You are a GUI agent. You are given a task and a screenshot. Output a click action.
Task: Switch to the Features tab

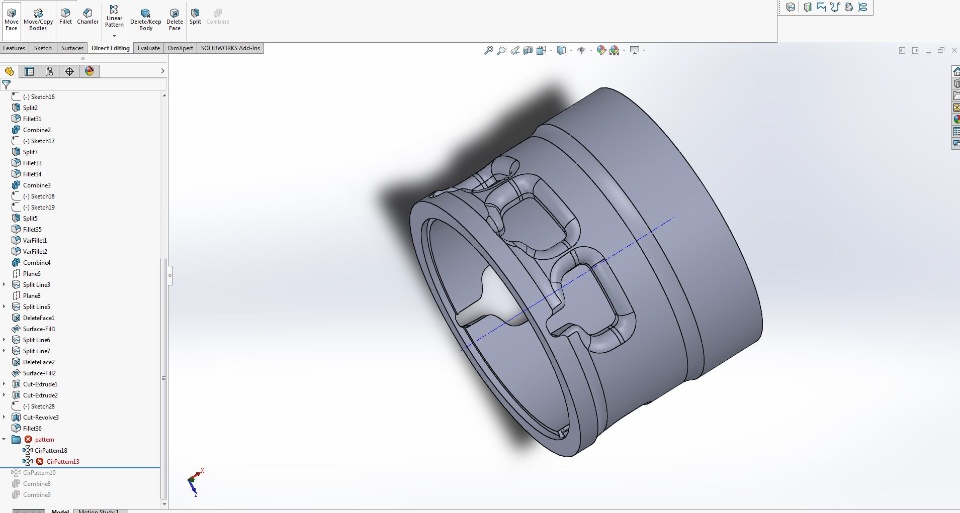click(13, 48)
